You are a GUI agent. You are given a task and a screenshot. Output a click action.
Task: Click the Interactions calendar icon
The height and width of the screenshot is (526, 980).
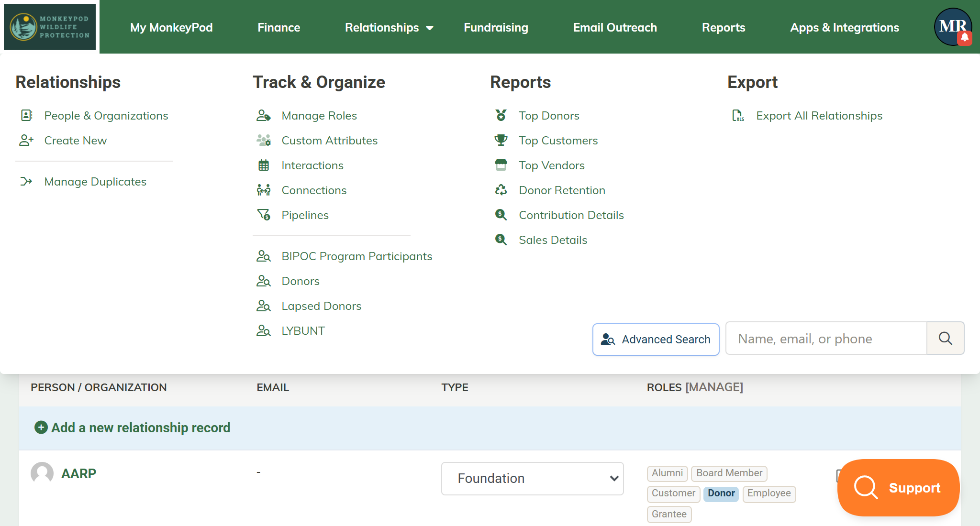click(263, 165)
